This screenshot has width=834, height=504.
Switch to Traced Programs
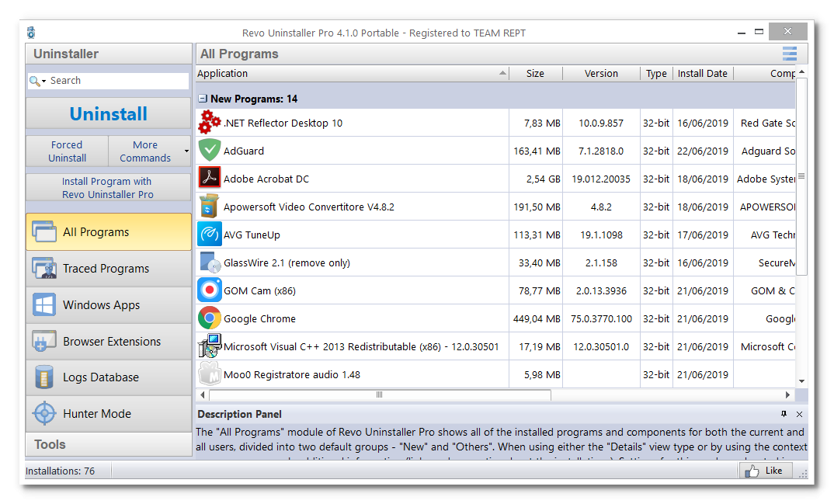click(x=109, y=269)
